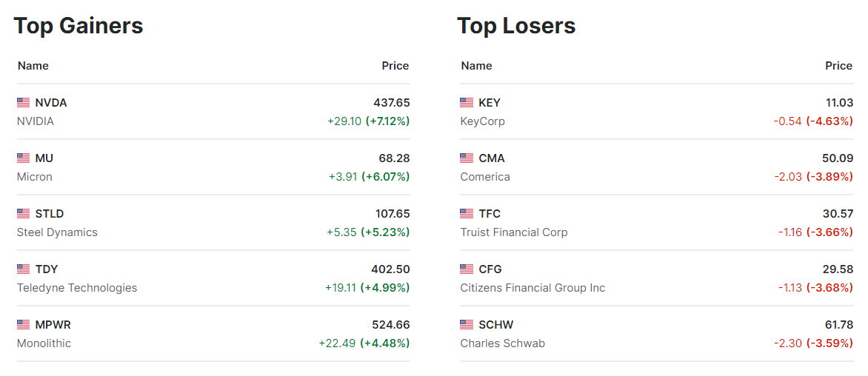868x376 pixels.
Task: Click the US flag icon beside MU
Action: point(24,158)
